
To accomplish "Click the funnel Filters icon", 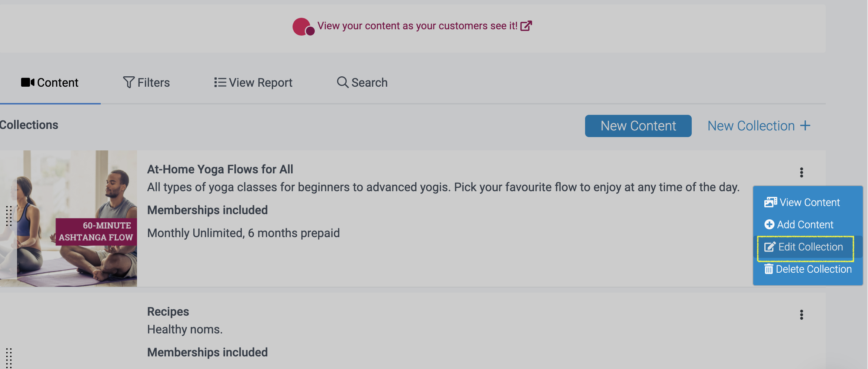I will coord(128,82).
